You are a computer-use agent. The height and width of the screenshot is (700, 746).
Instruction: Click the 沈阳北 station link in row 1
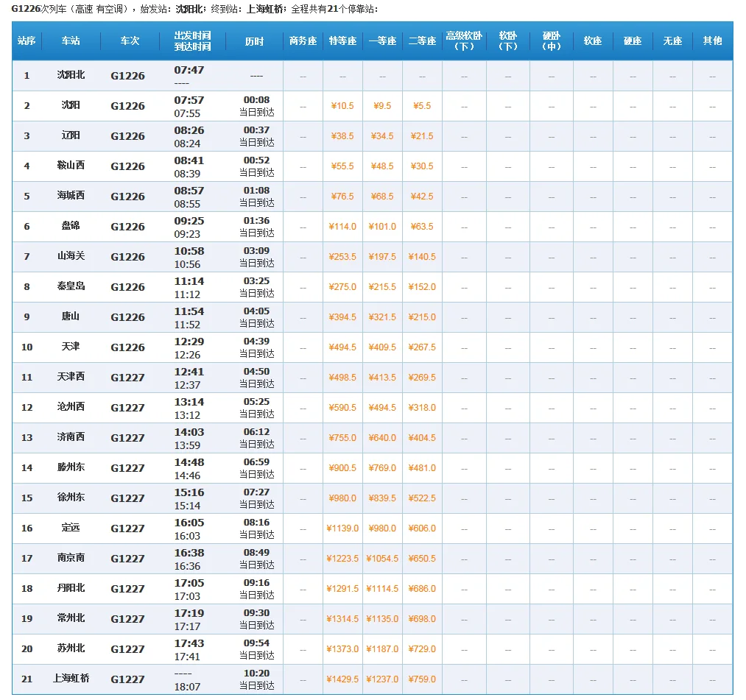(71, 75)
